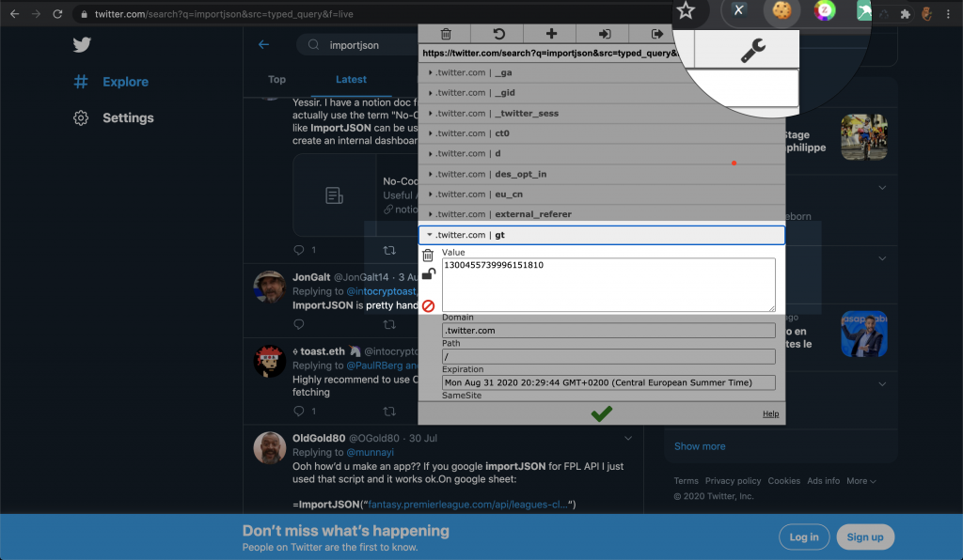
Task: Open the Terms footer link
Action: tap(686, 481)
